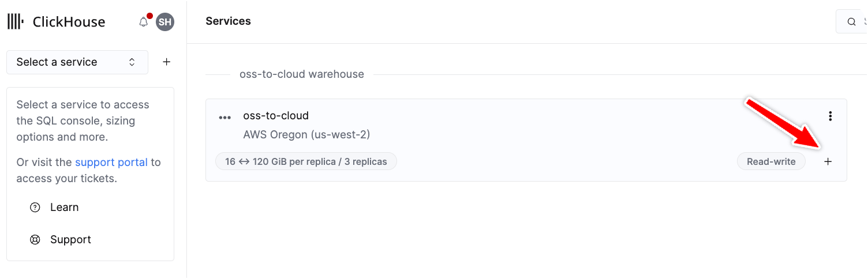868x279 pixels.
Task: Click the Services page heading
Action: pyautogui.click(x=228, y=21)
